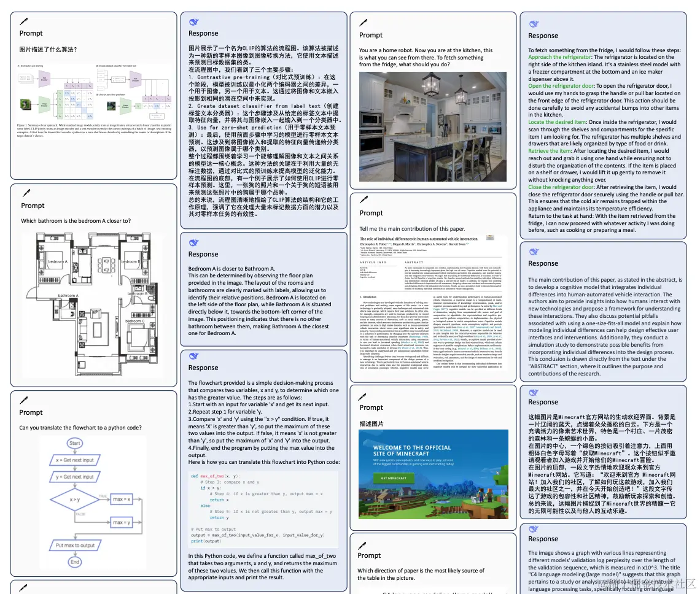This screenshot has height=594, width=700.
Task: Click the 'y = Get next input' flowchart box
Action: 75,477
